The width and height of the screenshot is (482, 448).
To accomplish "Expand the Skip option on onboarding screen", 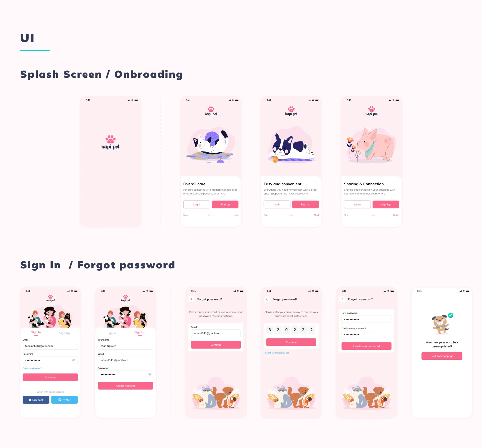I will pos(185,215).
